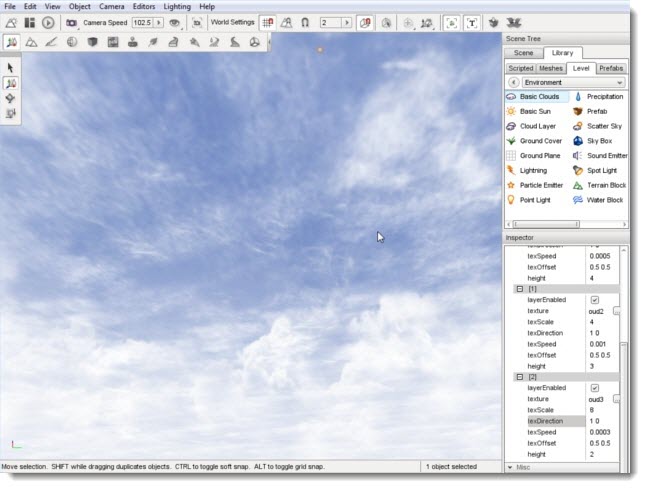The image size is (645, 488).
Task: Switch to the Scripted library tab
Action: pyautogui.click(x=520, y=68)
